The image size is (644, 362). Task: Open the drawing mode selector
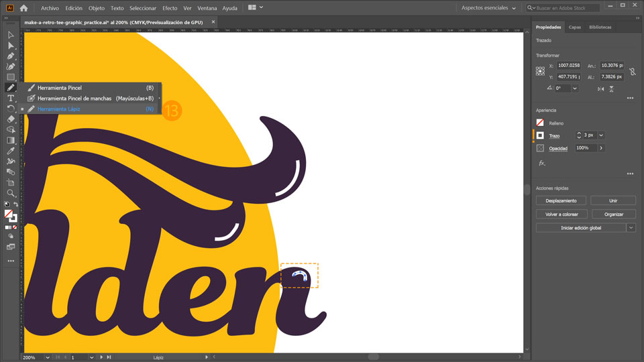(x=11, y=237)
